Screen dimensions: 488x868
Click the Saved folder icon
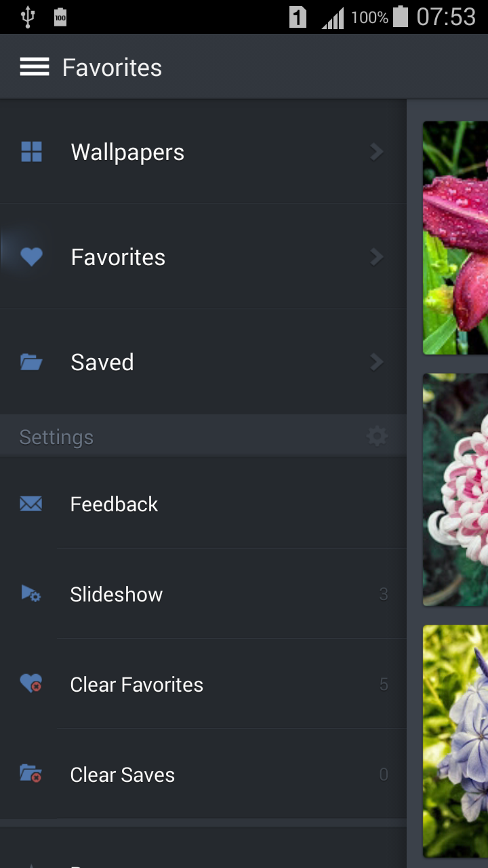click(31, 362)
